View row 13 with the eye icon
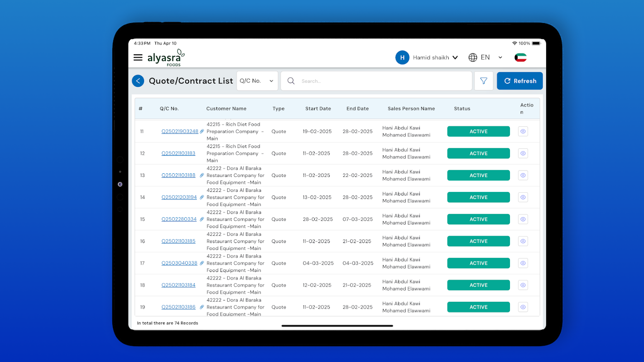The image size is (644, 362). (523, 176)
